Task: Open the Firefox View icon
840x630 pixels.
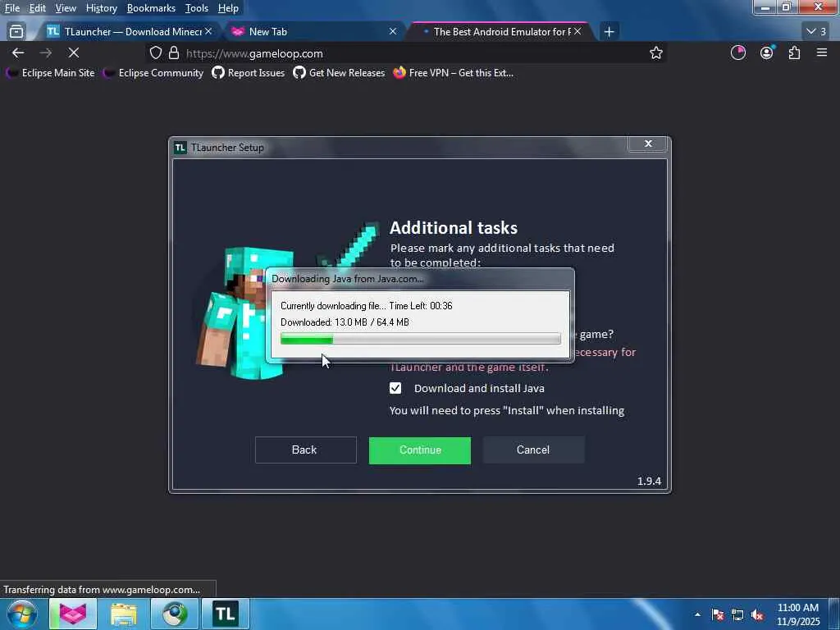Action: (16, 32)
